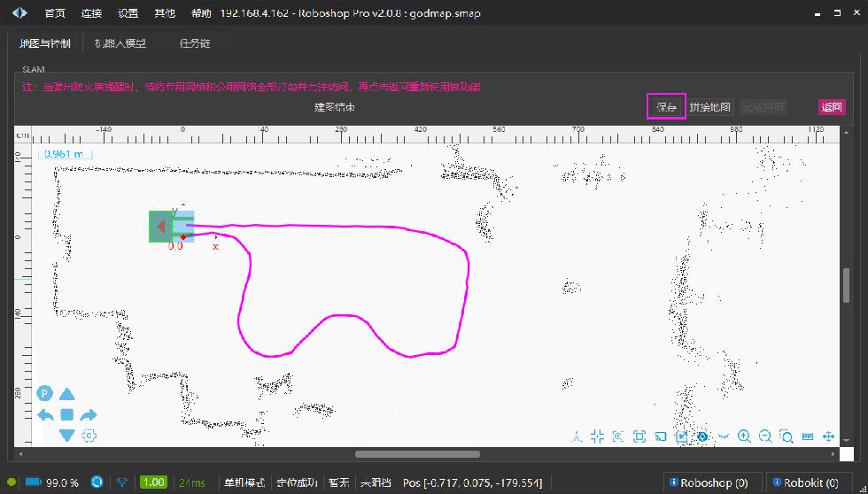Click the horizontal scrollbar under the map
This screenshot has height=494, width=868.
click(417, 454)
